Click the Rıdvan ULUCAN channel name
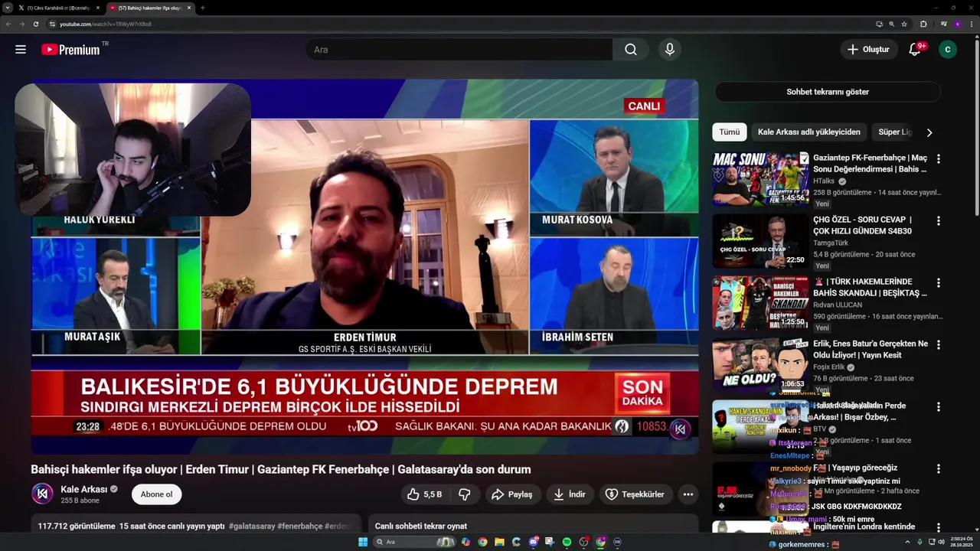 pos(838,305)
